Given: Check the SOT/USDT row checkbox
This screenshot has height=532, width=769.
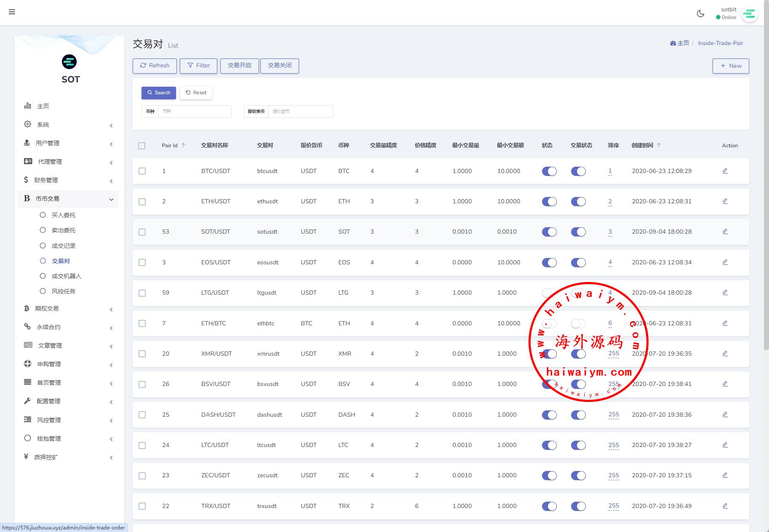Looking at the screenshot, I should click(142, 232).
